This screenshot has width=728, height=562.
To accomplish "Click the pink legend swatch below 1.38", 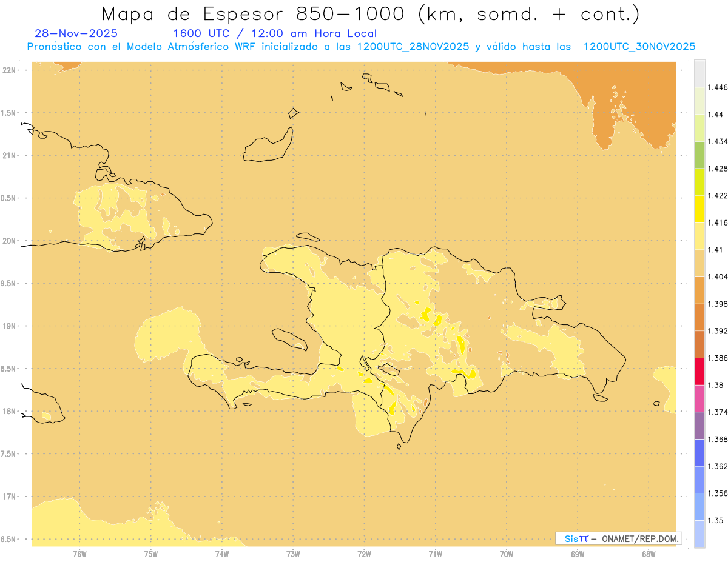I will (699, 398).
